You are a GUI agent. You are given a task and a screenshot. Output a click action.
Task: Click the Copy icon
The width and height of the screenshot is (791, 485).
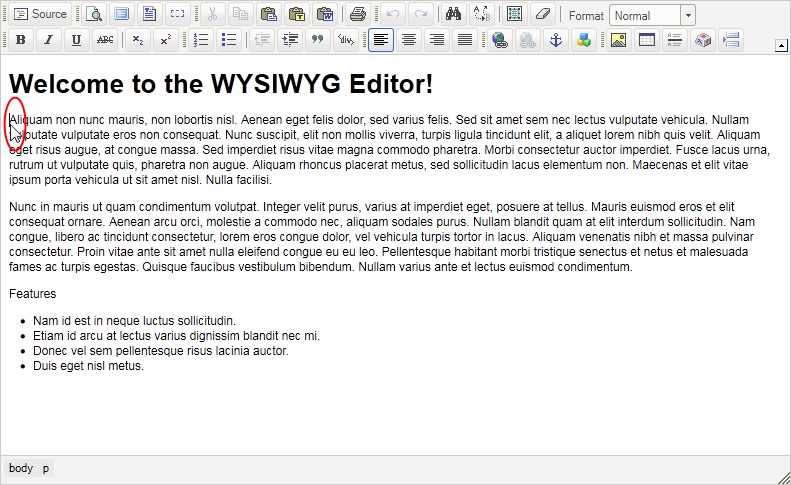coord(241,14)
